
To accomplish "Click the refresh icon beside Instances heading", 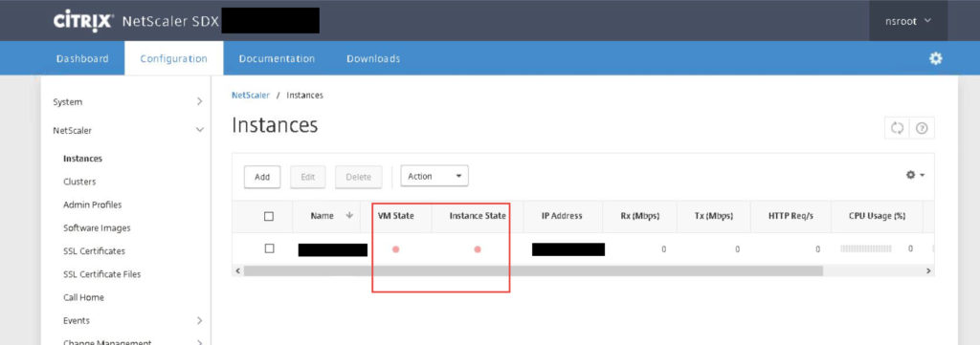I will [x=897, y=128].
